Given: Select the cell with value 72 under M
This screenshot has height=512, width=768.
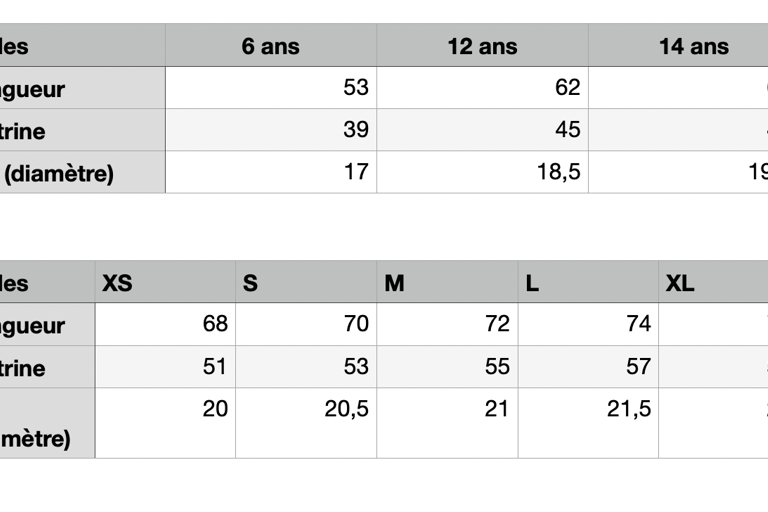Looking at the screenshot, I should point(447,324).
